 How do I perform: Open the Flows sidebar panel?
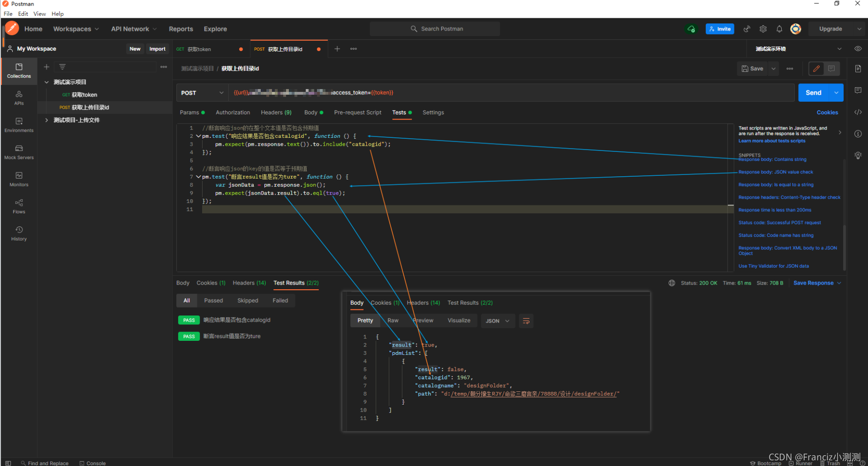(x=19, y=207)
